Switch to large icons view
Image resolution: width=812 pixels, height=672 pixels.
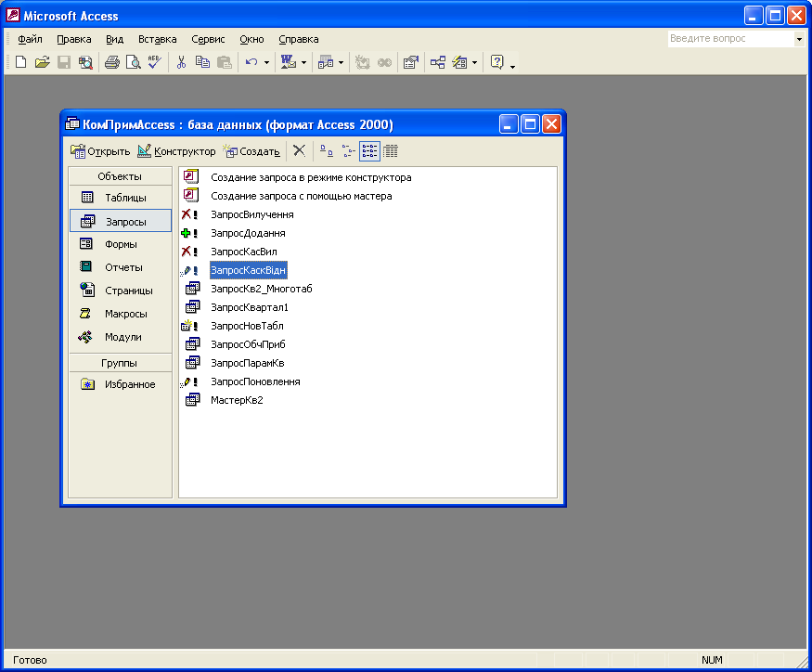(x=327, y=151)
